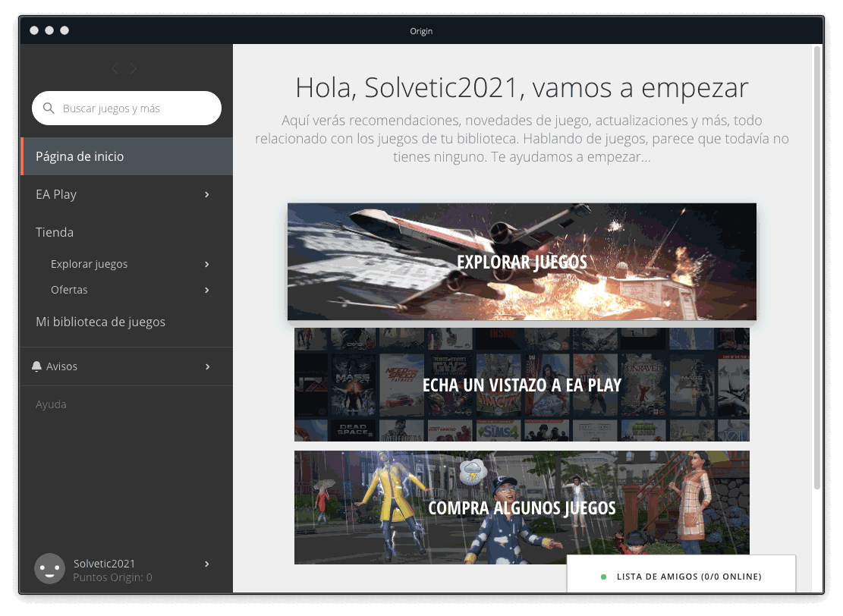The image size is (843, 616).
Task: Open Mi biblioteca de juegos
Action: click(x=100, y=322)
